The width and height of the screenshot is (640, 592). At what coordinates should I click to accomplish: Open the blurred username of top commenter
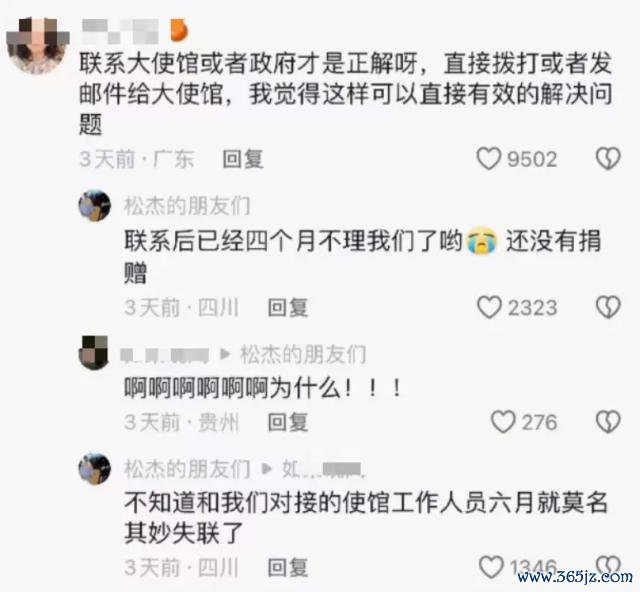click(120, 31)
